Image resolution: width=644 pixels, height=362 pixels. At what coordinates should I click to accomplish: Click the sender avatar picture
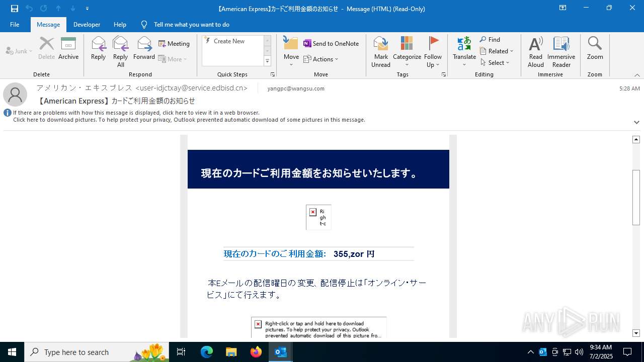point(15,95)
